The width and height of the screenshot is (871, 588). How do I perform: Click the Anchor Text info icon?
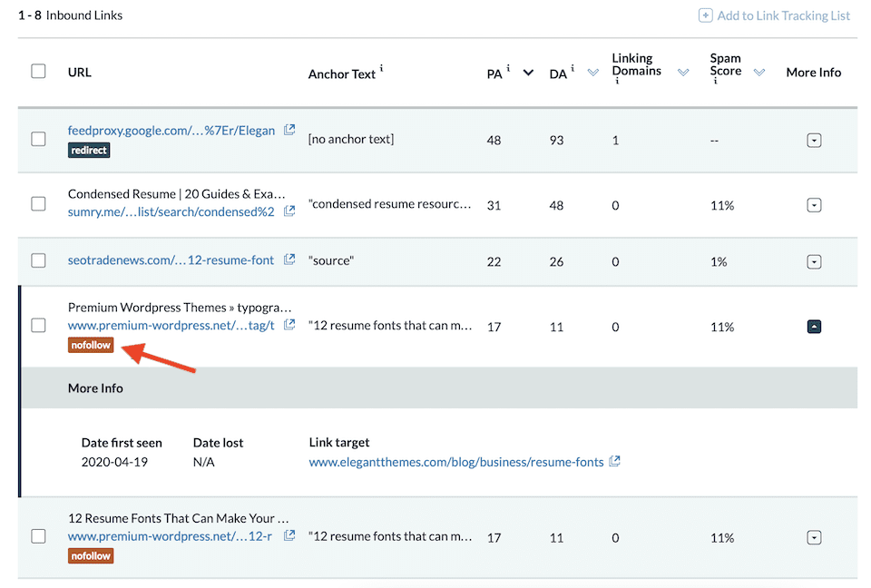click(379, 68)
